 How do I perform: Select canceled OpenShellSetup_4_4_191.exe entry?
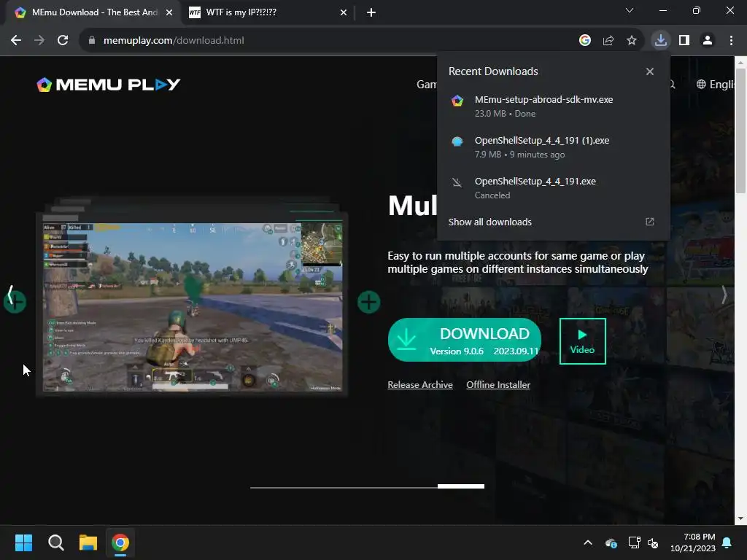point(553,188)
